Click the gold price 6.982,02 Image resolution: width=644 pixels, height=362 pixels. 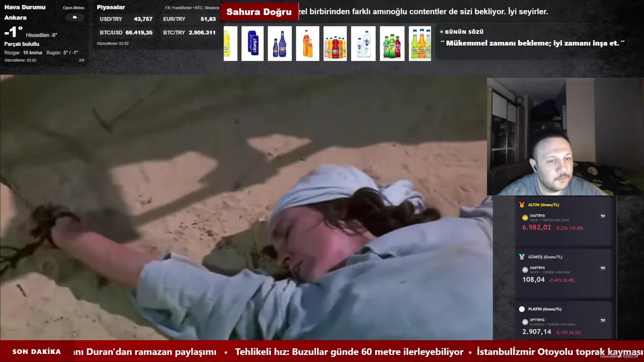pyautogui.click(x=537, y=228)
